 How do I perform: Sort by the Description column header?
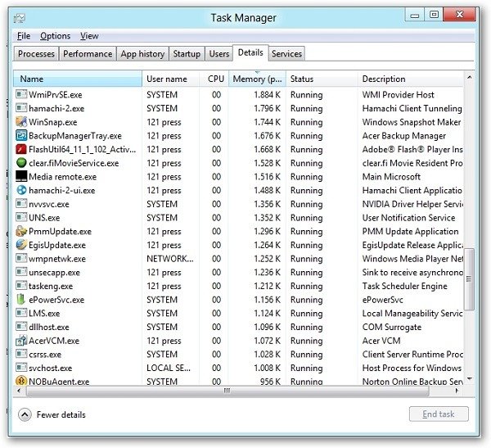coord(411,79)
